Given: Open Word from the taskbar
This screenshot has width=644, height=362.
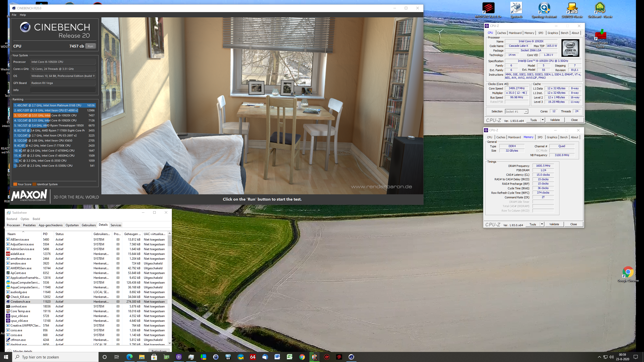Looking at the screenshot, I should pyautogui.click(x=277, y=357).
